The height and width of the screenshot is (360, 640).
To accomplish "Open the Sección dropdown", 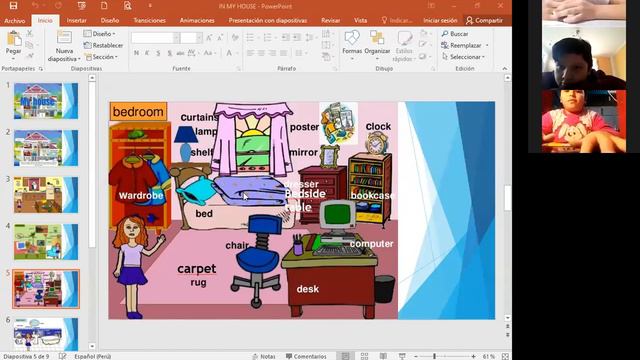I will (x=101, y=57).
